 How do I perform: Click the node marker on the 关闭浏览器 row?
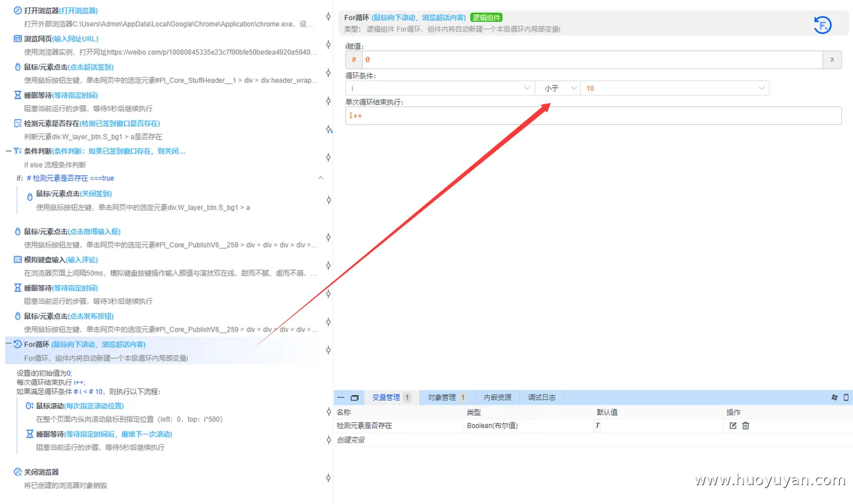pos(328,478)
